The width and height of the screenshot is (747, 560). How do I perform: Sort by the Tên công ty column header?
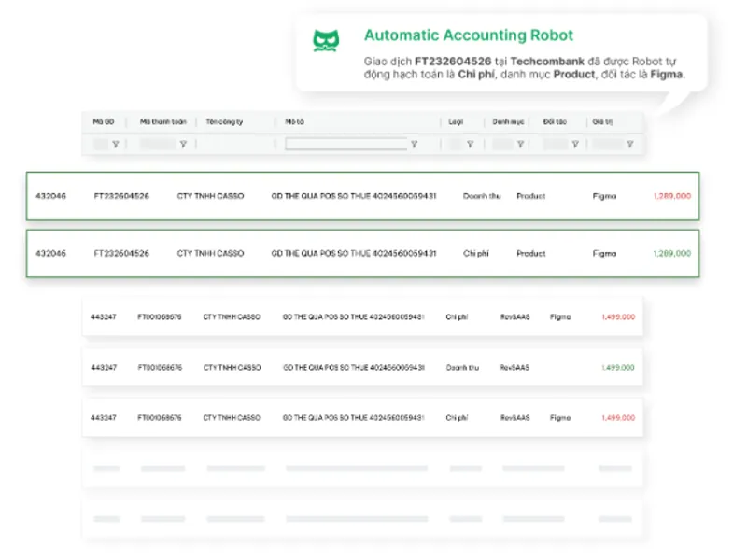pos(224,122)
